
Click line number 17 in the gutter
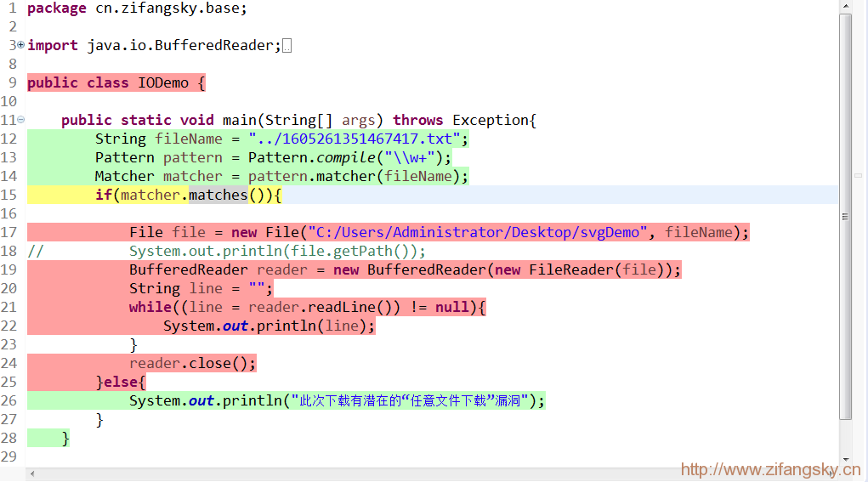(x=9, y=232)
